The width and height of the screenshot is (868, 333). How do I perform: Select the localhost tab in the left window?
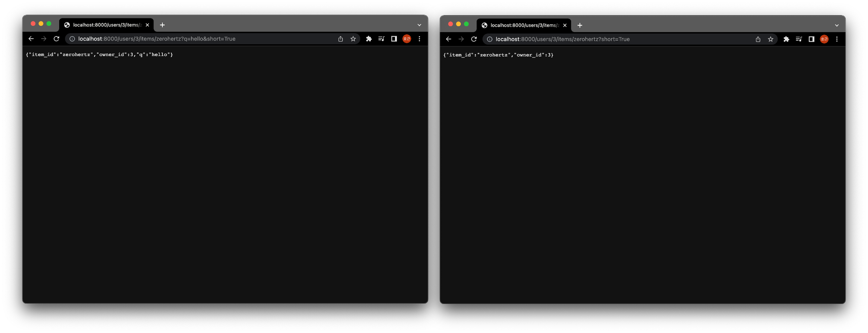(x=106, y=25)
